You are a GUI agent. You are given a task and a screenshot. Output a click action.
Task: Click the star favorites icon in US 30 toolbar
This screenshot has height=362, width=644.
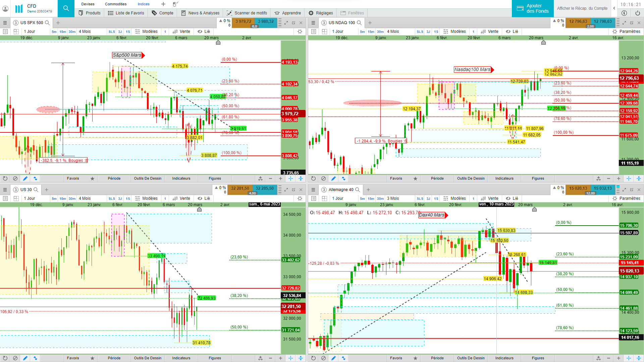coord(92,358)
